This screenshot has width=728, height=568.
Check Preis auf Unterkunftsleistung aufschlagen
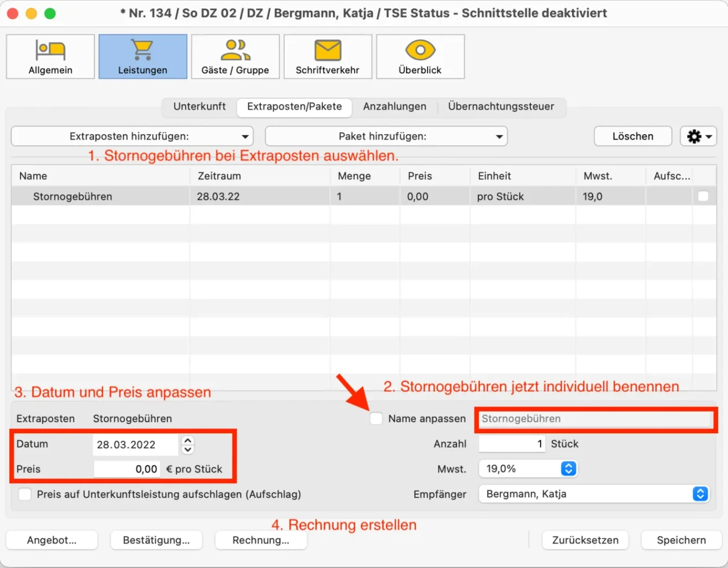(25, 494)
